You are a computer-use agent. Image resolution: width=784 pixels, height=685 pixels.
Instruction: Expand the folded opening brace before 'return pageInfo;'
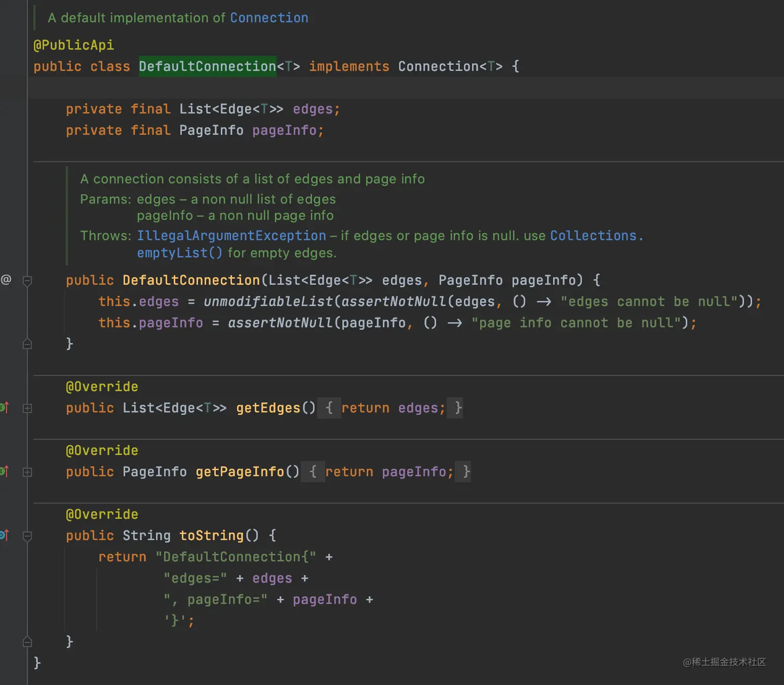click(x=313, y=472)
